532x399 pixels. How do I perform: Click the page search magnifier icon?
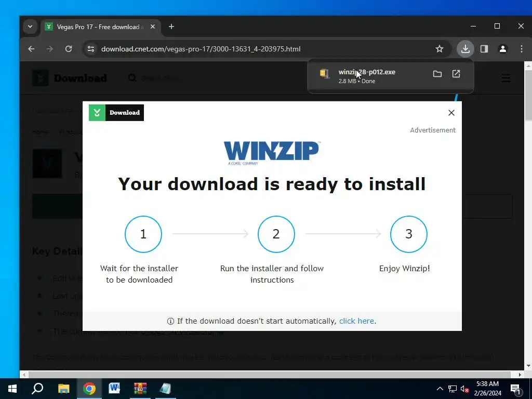[132, 78]
